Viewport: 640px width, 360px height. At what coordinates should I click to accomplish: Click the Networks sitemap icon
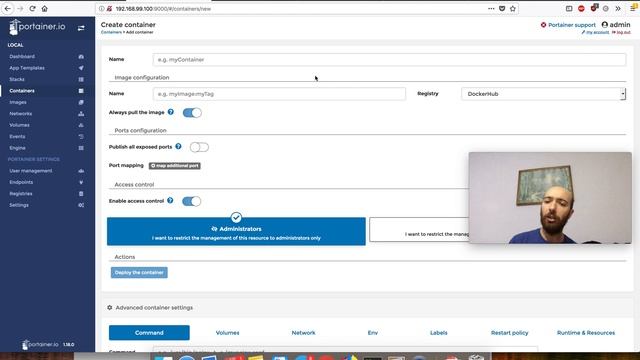coord(81,113)
